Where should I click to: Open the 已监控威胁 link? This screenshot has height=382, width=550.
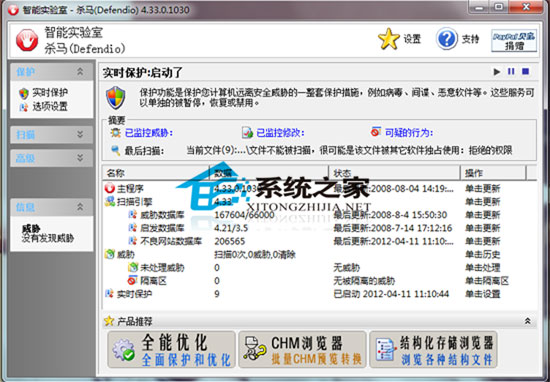149,133
